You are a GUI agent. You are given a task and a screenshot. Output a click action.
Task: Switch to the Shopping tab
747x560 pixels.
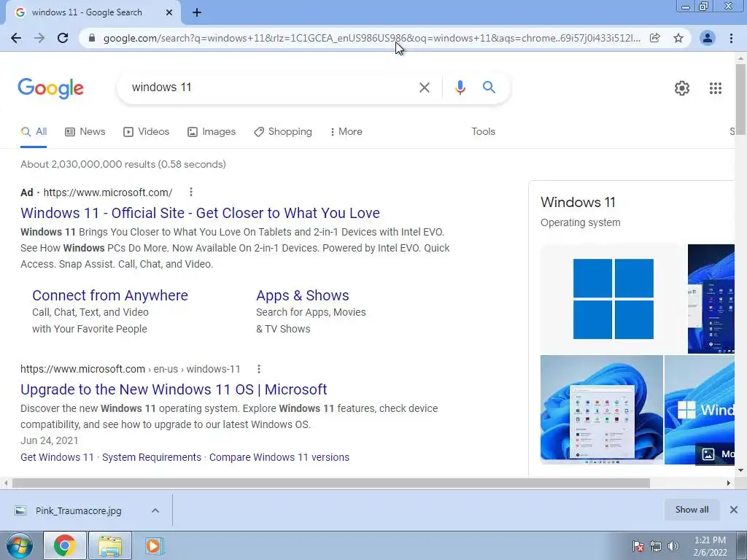(x=283, y=132)
